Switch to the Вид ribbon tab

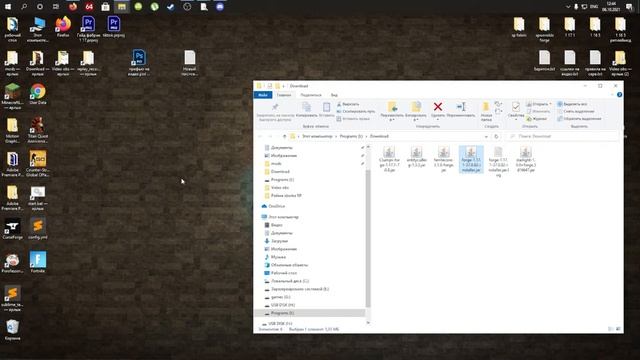click(334, 95)
